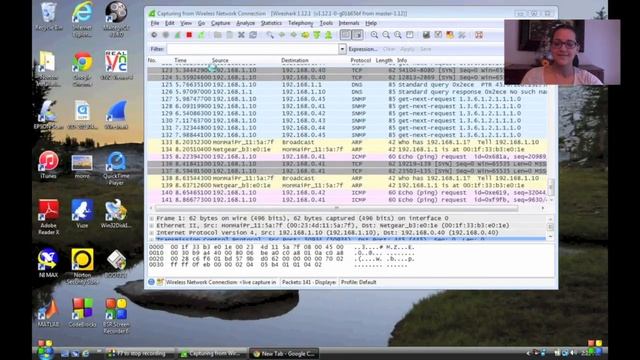This screenshot has width=640, height=360.
Task: Open the View menu
Action: (186, 23)
